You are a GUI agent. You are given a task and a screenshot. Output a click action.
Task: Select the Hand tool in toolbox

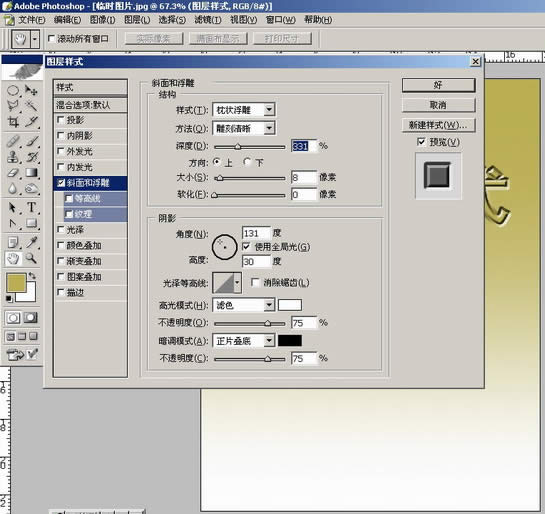(13, 258)
